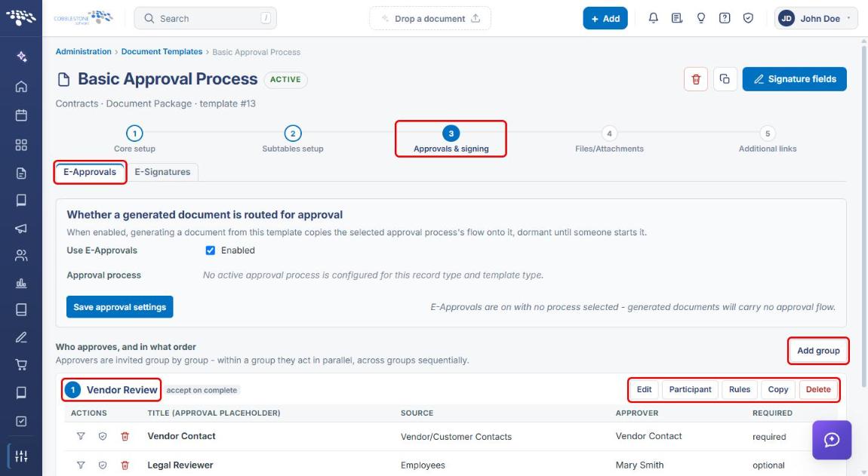Uncheck the Use E-Approvals Enabled checkbox
This screenshot has height=476, width=868.
(211, 250)
